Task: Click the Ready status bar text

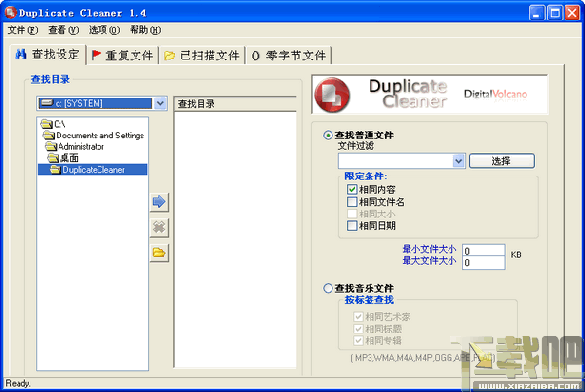Action: [x=18, y=383]
